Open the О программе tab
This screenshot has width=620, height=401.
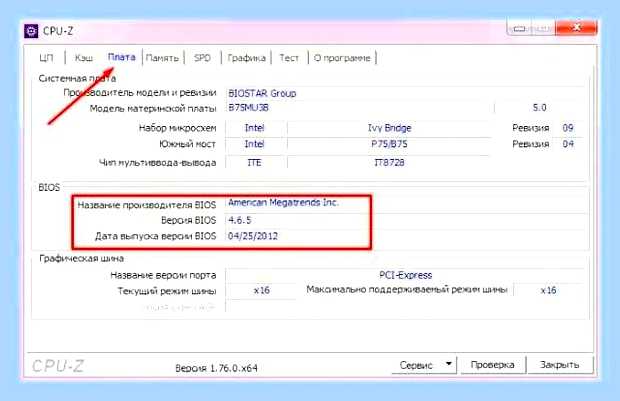342,58
